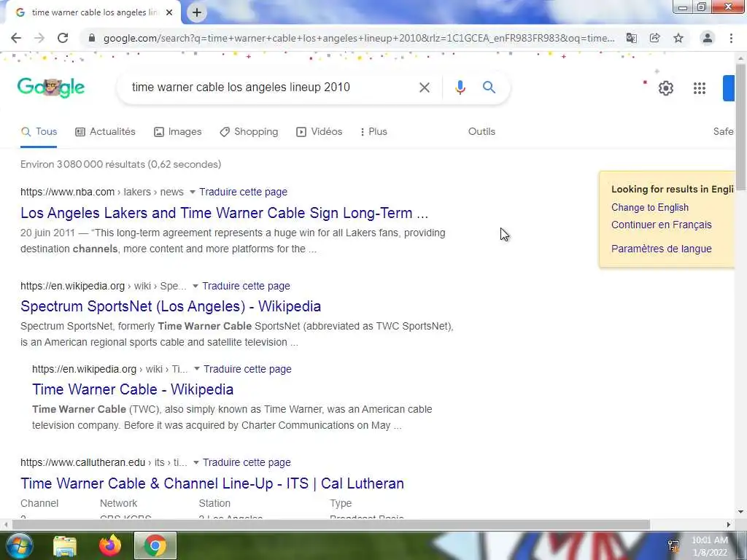
Task: Open Time Warner Cable & Channel Line-Up result
Action: [212, 483]
